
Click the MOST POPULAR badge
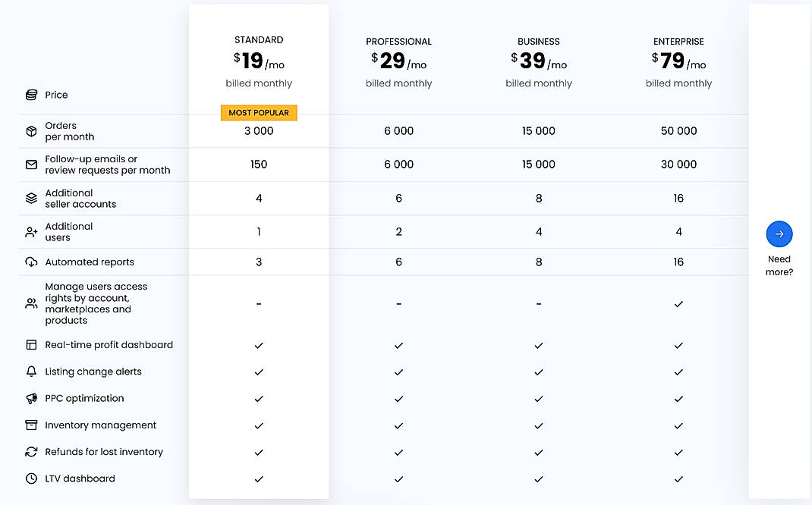click(x=259, y=112)
